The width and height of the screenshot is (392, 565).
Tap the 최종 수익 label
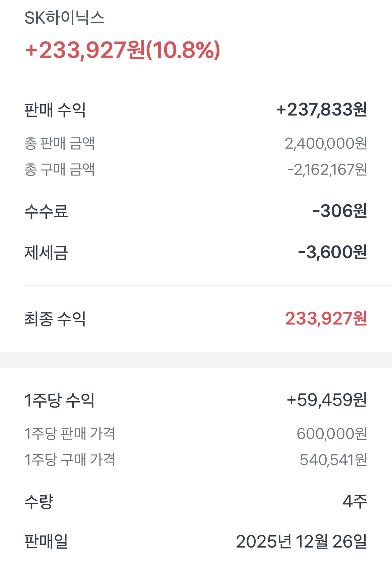55,319
